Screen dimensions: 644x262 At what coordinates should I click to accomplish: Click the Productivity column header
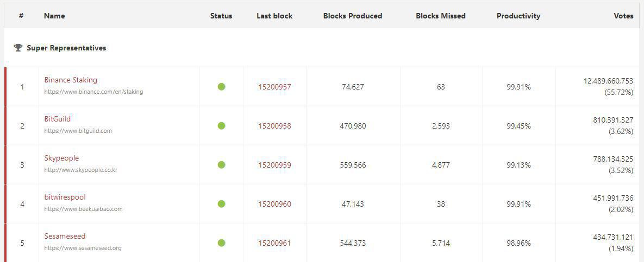[x=518, y=16]
